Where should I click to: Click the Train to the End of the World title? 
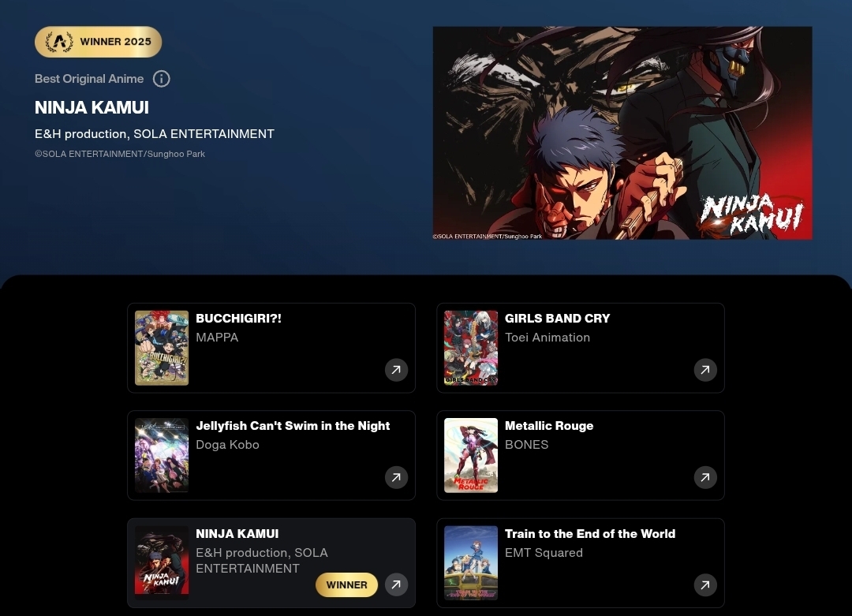(590, 534)
